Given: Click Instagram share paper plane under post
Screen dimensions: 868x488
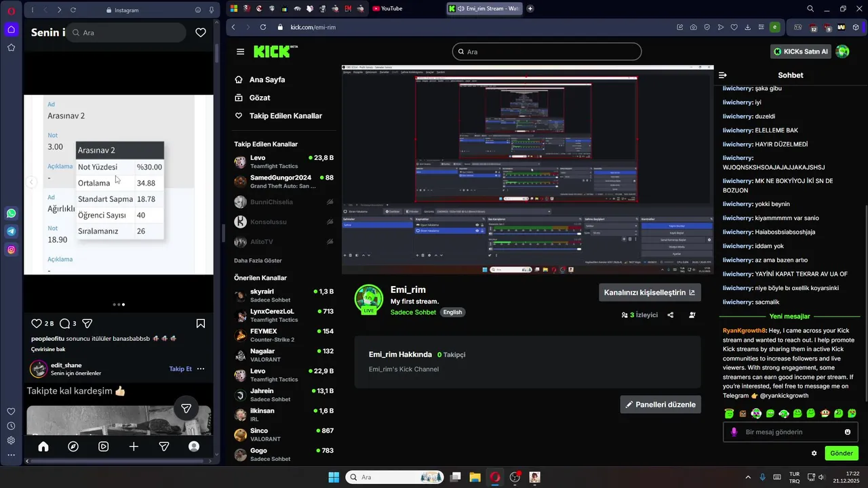Looking at the screenshot, I should pos(87,323).
